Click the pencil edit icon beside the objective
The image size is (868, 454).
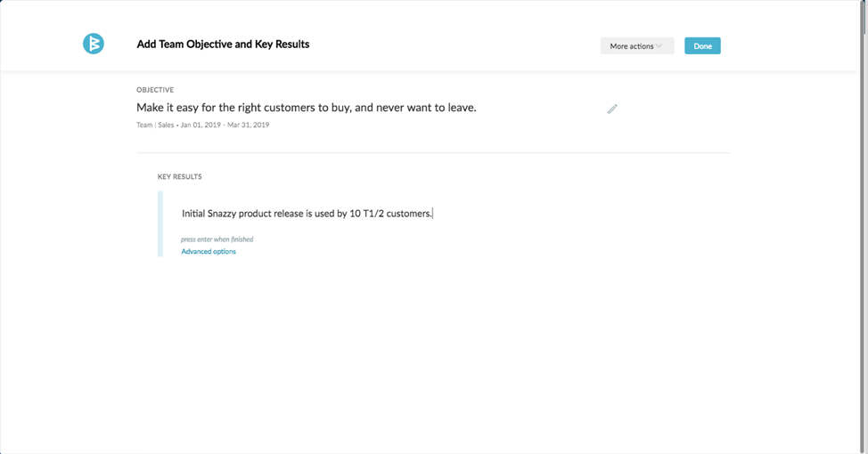[x=612, y=109]
